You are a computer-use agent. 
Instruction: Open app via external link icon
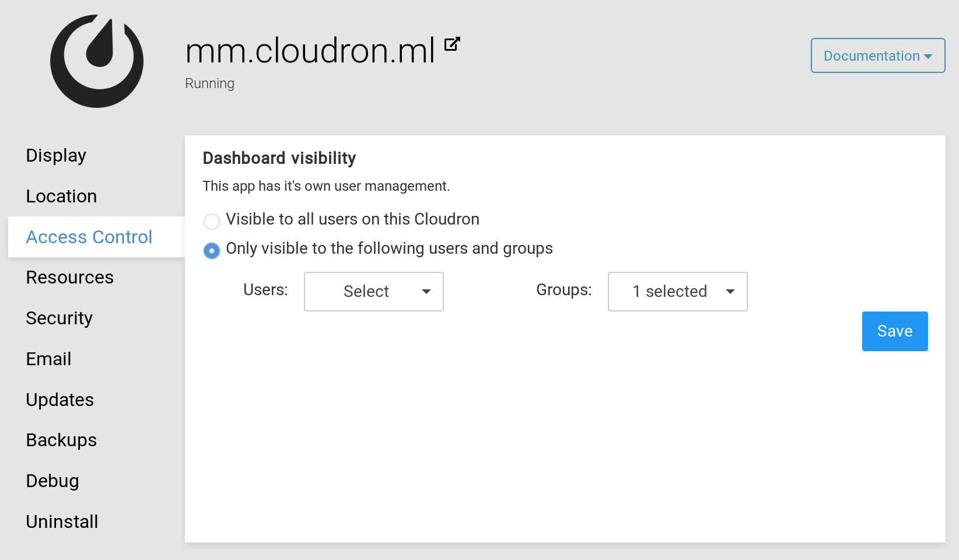452,44
